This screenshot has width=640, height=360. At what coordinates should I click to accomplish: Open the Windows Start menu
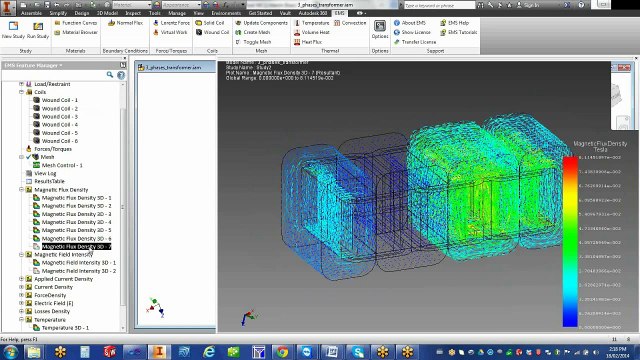tap(11, 351)
